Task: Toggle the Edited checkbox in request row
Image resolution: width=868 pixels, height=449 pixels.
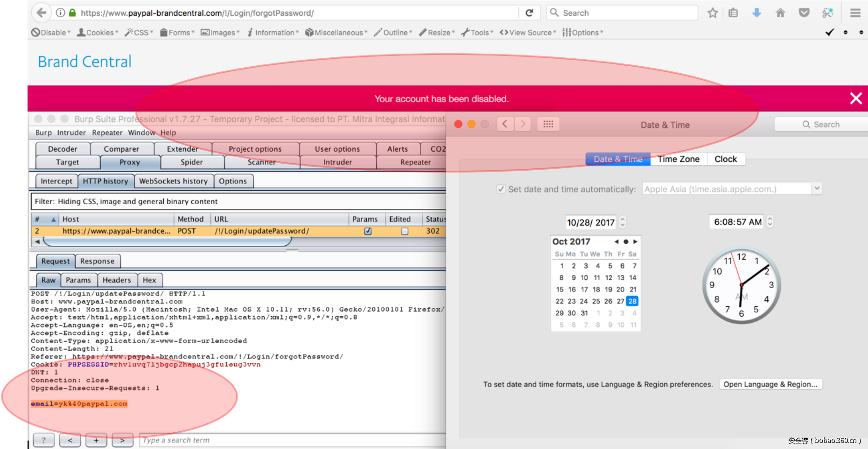Action: [x=405, y=231]
